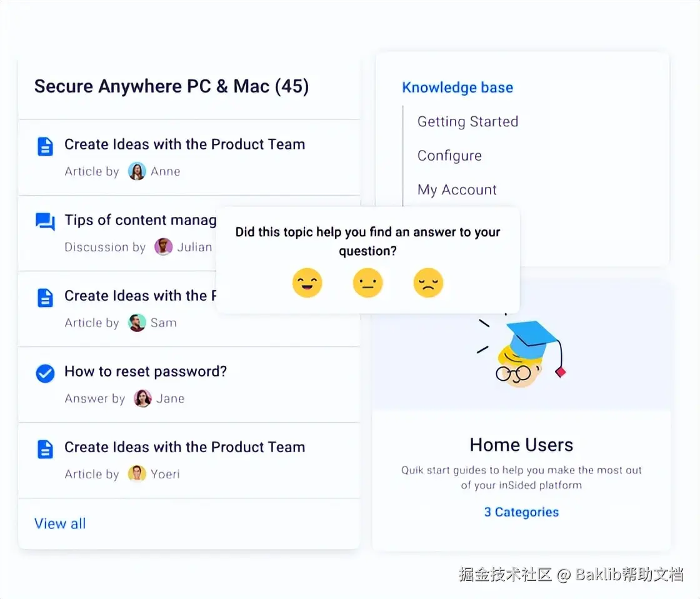The image size is (700, 599).
Task: Open the How to reset password? topic
Action: click(x=146, y=371)
